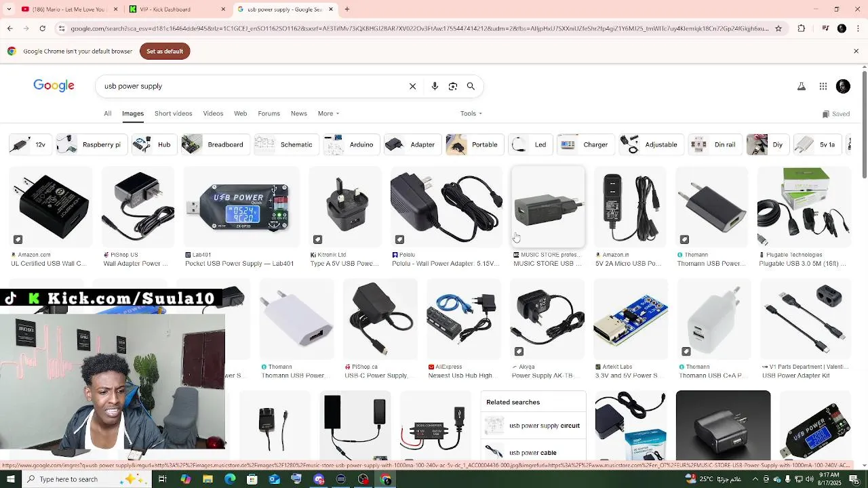Go back to the previous page
868x488 pixels.
(x=9, y=28)
